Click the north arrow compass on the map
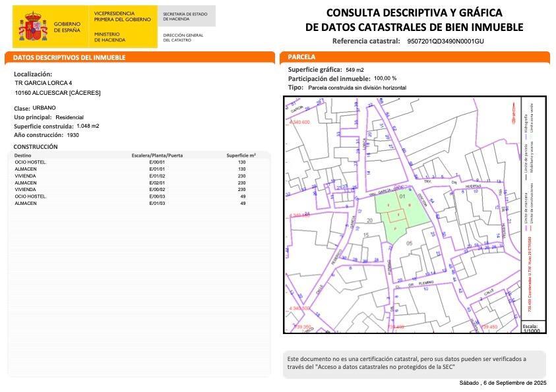This screenshot has height=392, width=556. click(x=513, y=113)
